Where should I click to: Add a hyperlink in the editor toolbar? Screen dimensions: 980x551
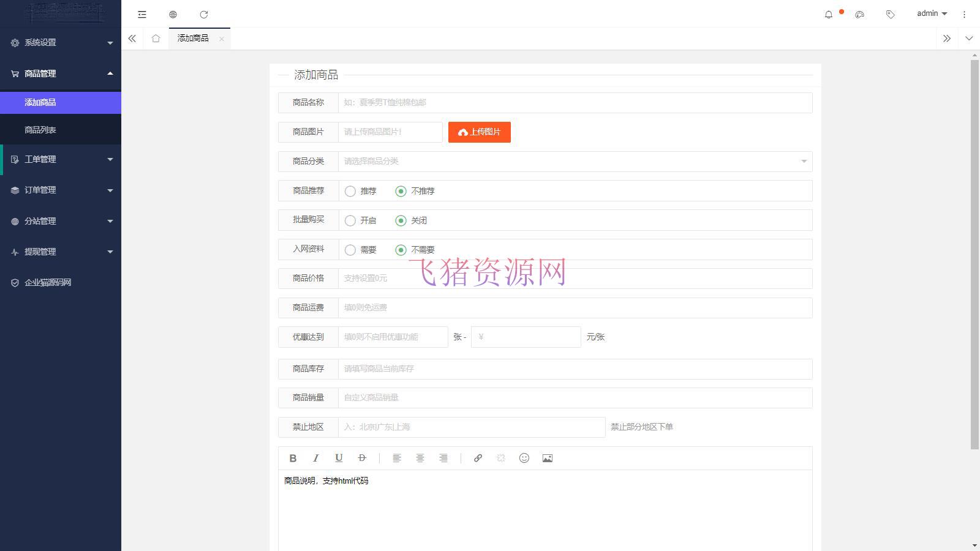(478, 458)
